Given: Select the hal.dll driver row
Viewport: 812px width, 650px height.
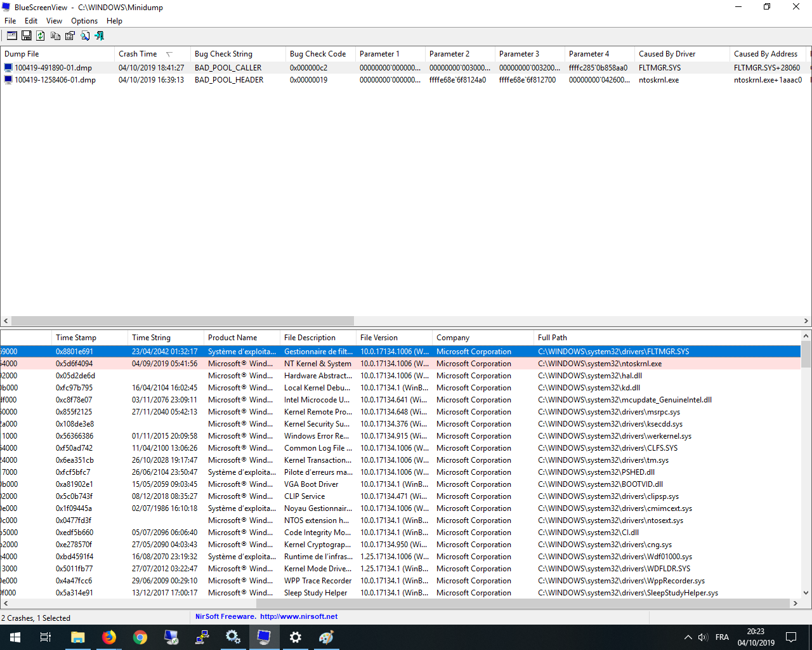Looking at the screenshot, I should 400,376.
